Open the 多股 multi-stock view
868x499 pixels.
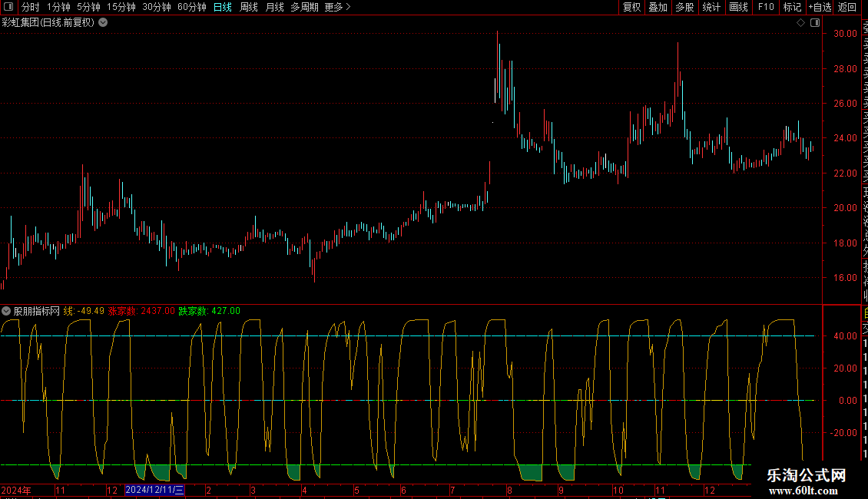tap(684, 7)
